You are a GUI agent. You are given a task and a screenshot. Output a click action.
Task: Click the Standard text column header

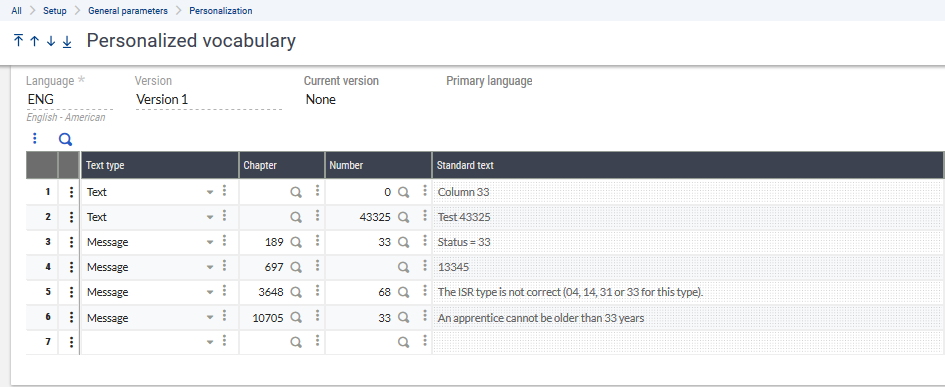pyautogui.click(x=687, y=165)
